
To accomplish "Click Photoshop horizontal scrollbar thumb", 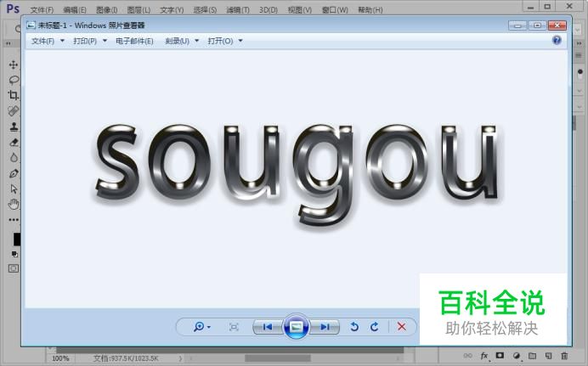I will (278, 358).
